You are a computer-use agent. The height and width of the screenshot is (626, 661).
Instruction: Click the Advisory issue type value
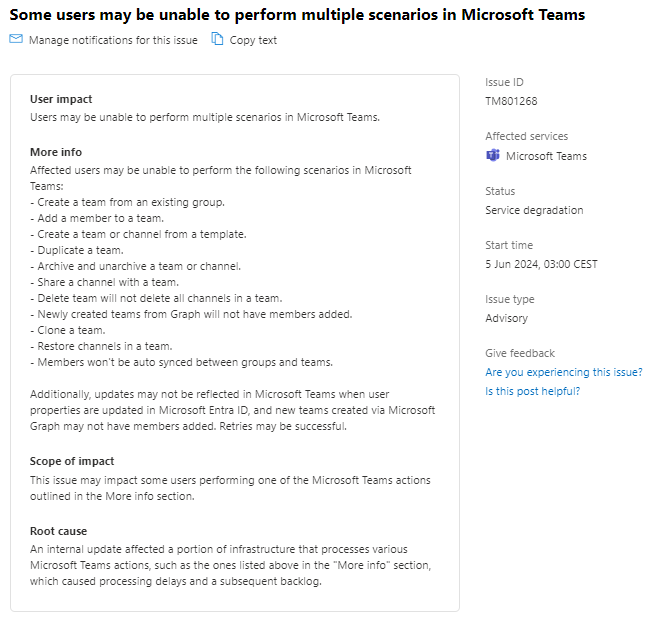[506, 318]
